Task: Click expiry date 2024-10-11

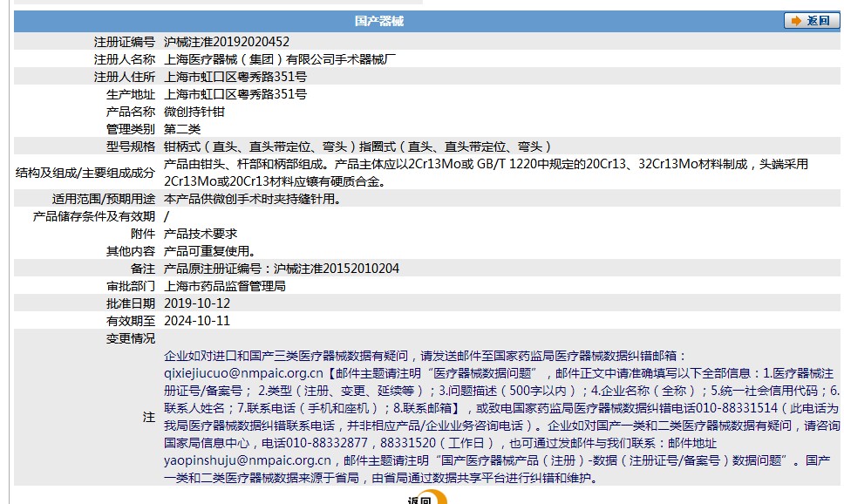Action: 197,321
